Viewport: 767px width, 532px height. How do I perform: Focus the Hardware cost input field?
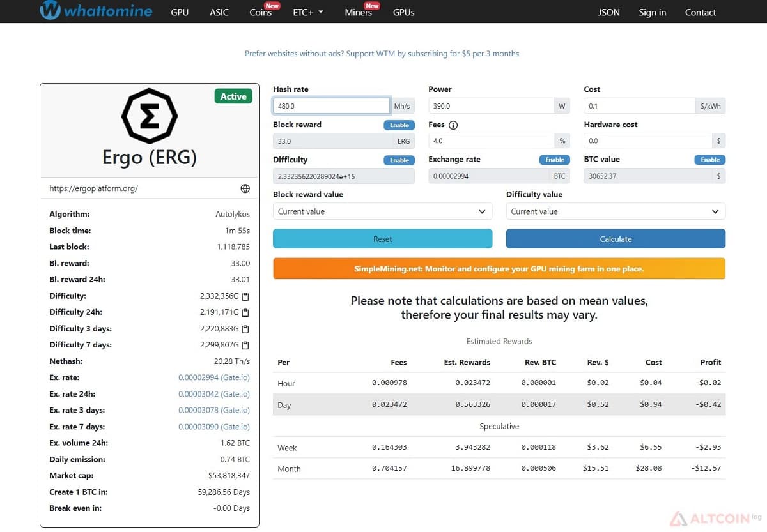coord(647,141)
